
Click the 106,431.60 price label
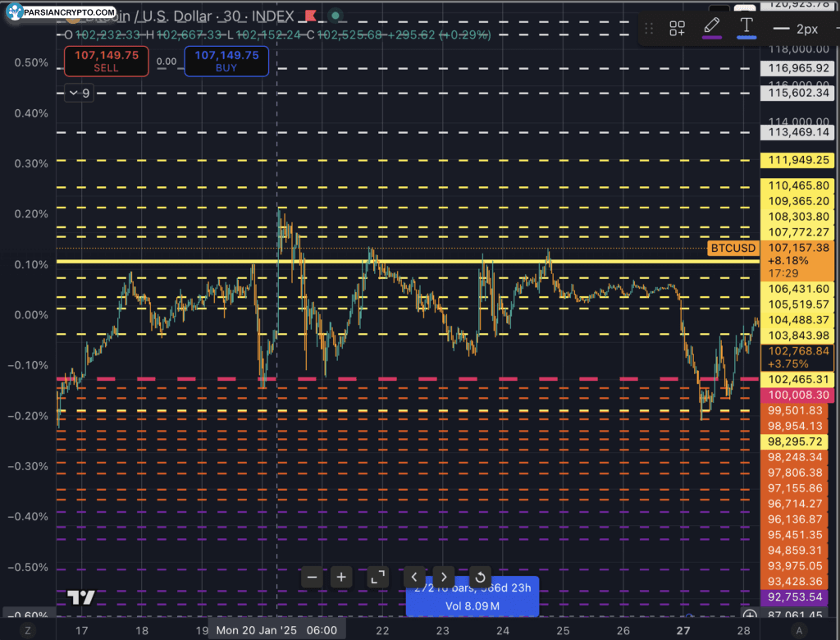click(798, 289)
